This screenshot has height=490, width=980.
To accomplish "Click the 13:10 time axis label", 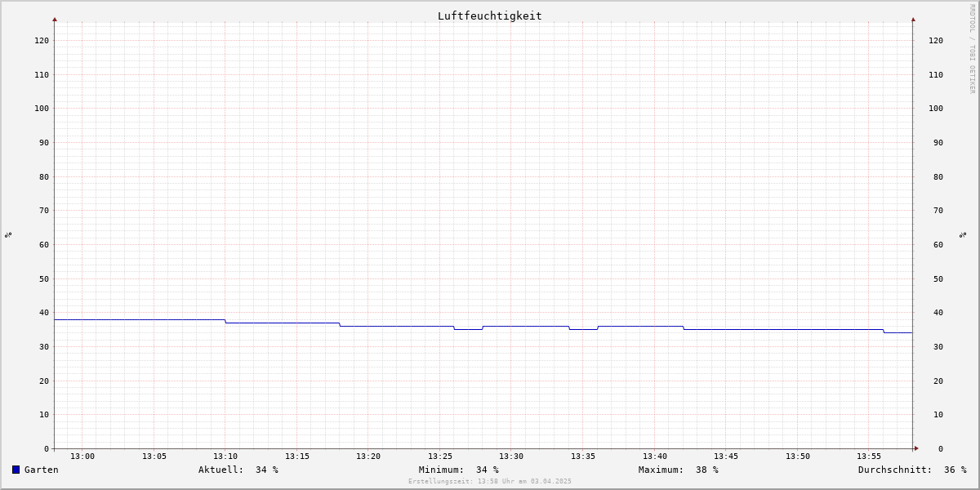I will [x=225, y=456].
